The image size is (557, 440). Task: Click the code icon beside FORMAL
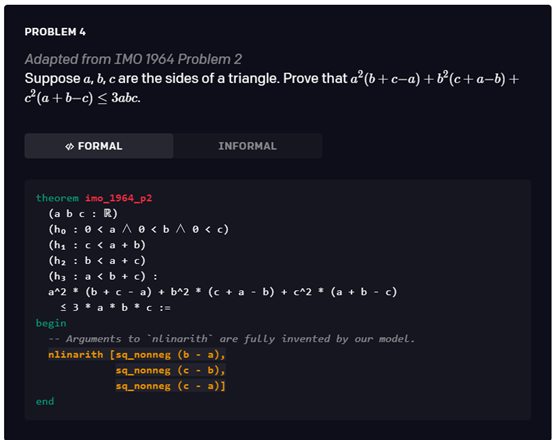(x=70, y=146)
